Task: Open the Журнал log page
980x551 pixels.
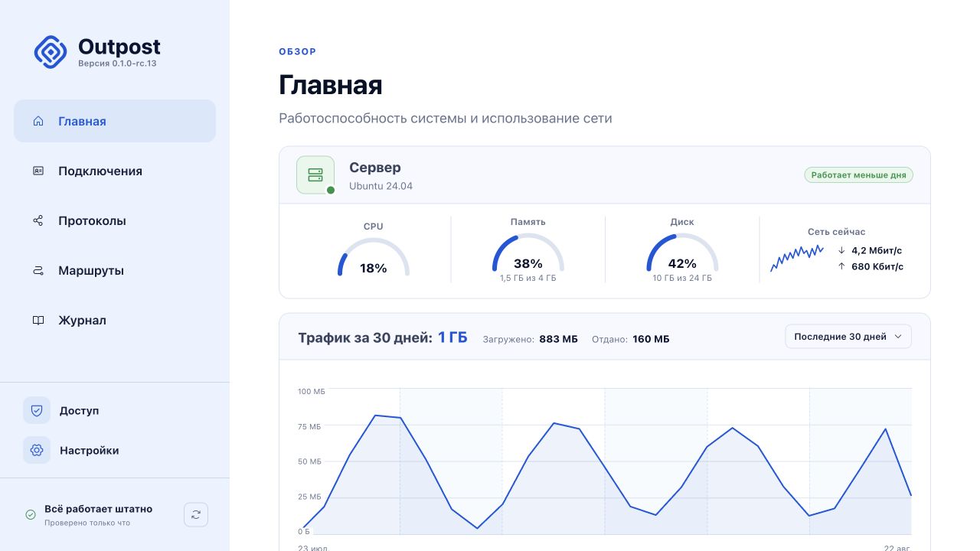Action: [x=115, y=320]
